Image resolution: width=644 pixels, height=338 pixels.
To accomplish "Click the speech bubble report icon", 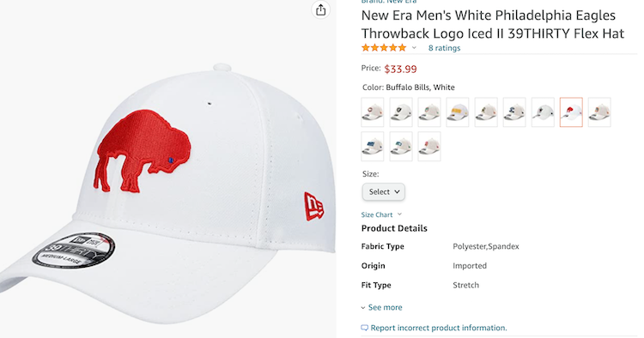I will click(364, 328).
